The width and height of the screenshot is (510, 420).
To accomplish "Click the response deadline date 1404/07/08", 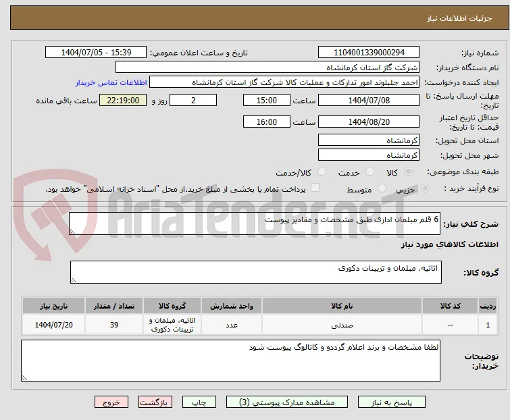I will pyautogui.click(x=369, y=100).
